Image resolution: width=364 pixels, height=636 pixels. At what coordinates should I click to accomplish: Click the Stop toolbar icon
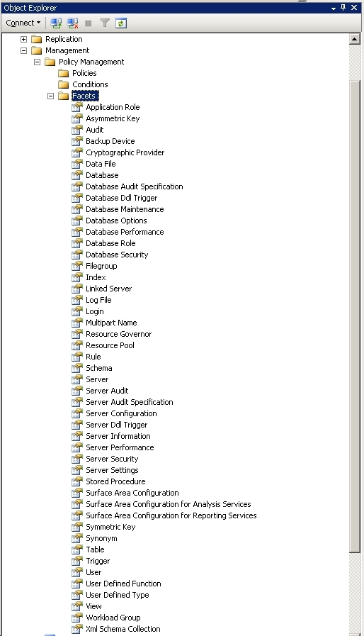pos(88,23)
